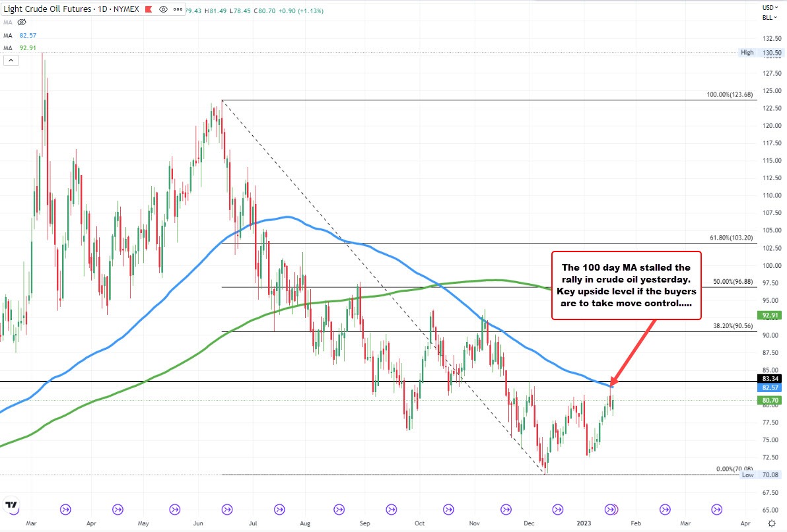Select the 100.00%(123.68) Fibonacci level label
This screenshot has height=532, width=787.
730,94
